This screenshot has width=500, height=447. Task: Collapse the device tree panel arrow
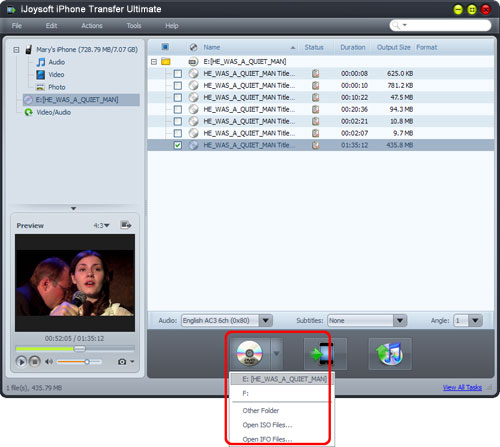[x=74, y=208]
